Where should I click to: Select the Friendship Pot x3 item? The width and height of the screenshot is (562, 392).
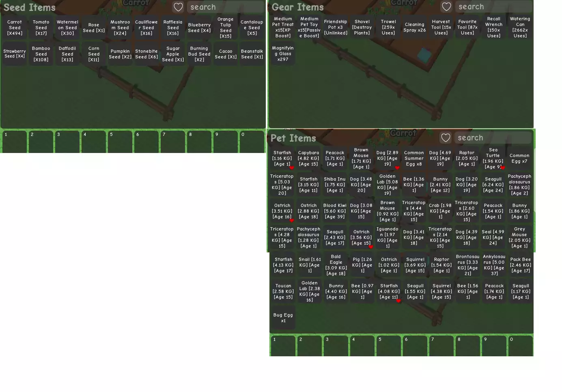click(x=336, y=28)
